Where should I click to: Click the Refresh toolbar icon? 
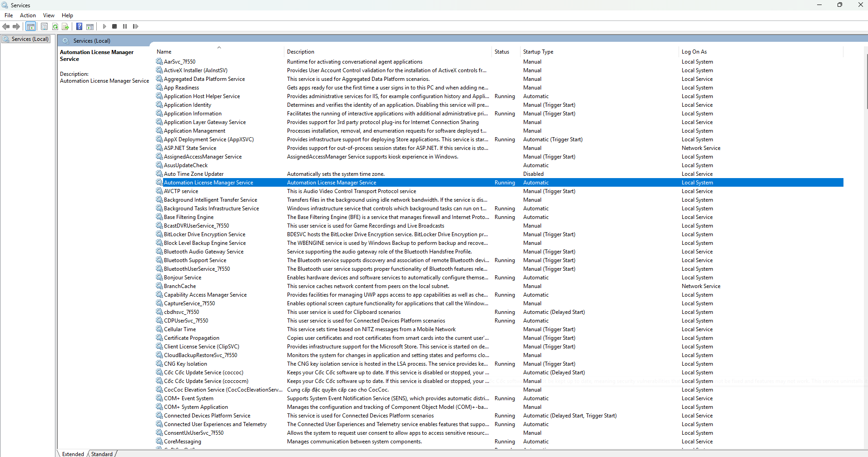coord(55,26)
